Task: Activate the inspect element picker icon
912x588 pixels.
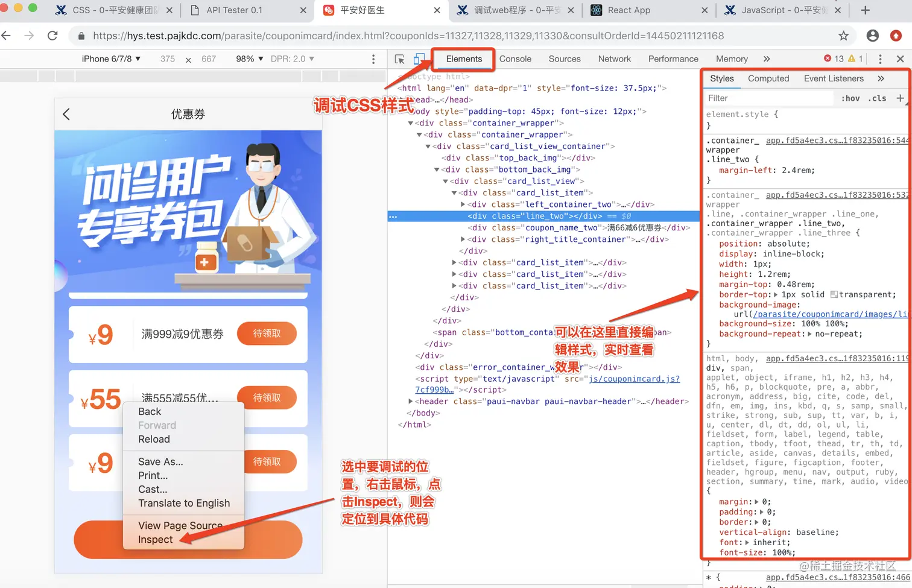Action: click(x=399, y=59)
